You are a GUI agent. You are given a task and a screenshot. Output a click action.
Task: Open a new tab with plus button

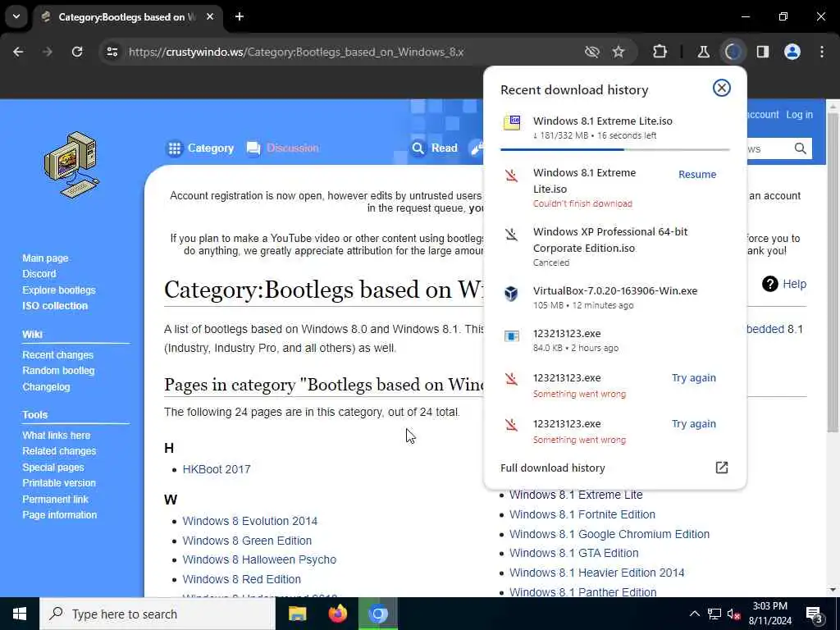pyautogui.click(x=240, y=16)
